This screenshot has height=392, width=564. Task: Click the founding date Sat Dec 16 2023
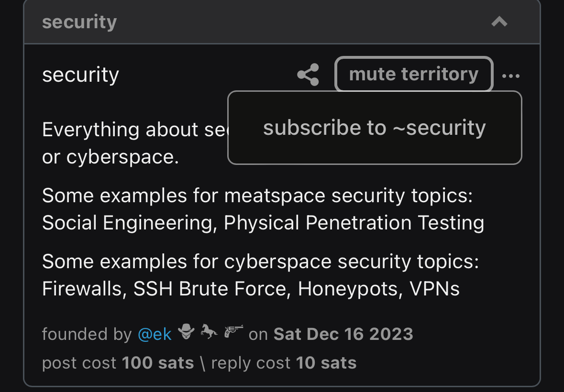[343, 334]
